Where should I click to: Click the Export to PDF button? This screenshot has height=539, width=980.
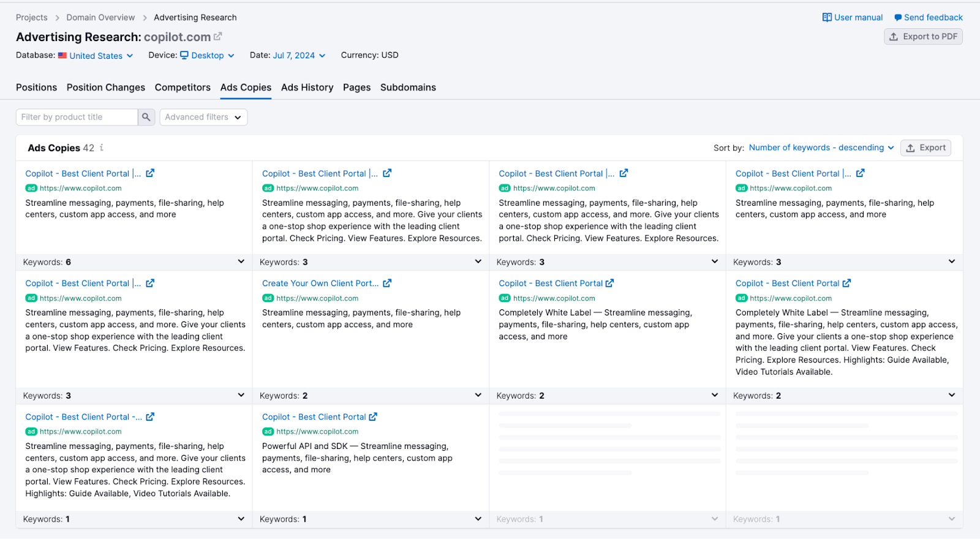(923, 37)
